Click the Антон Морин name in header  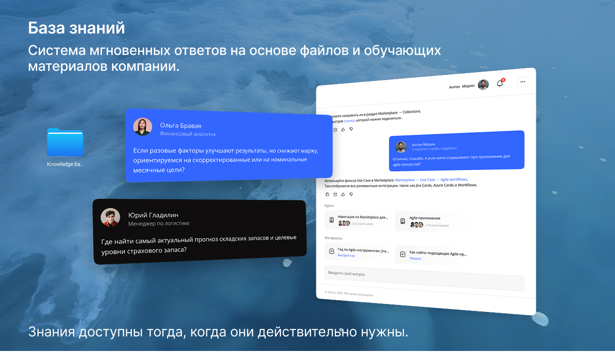[462, 87]
